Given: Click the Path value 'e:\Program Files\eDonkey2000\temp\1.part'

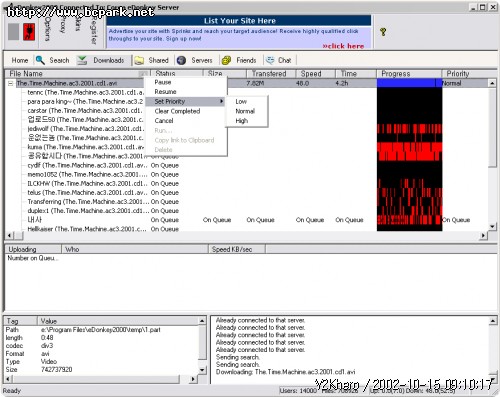Looking at the screenshot, I should pos(101,330).
